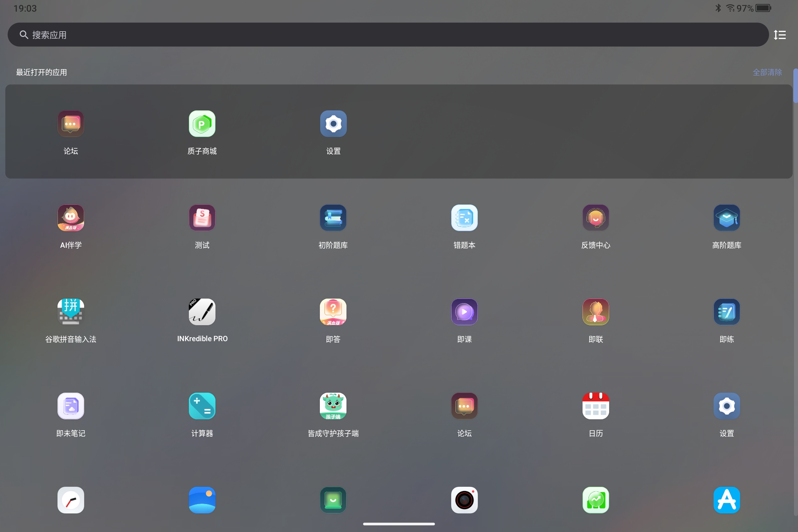The image size is (798, 532).
Task: Click the sort order icon beside search
Action: coord(780,35)
